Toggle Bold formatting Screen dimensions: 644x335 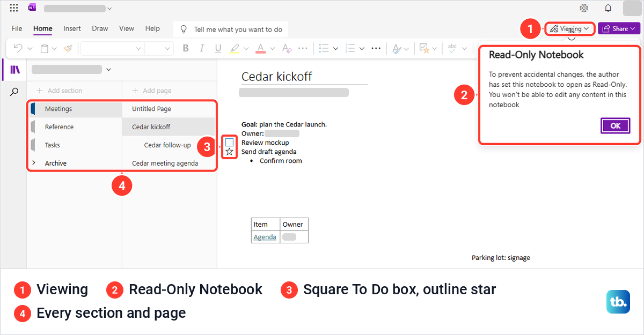186,48
